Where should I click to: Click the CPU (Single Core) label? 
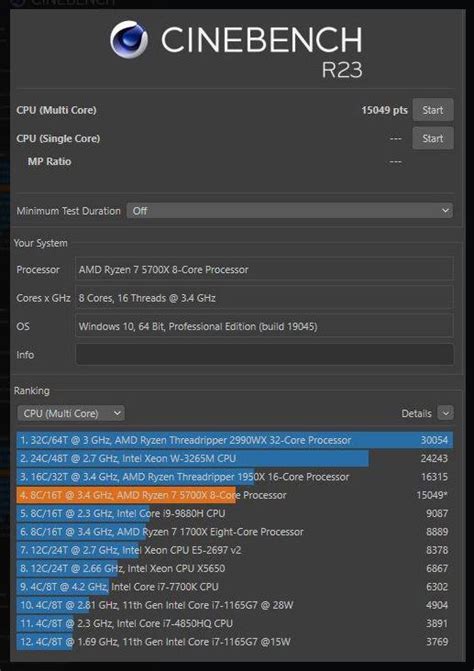pos(58,139)
